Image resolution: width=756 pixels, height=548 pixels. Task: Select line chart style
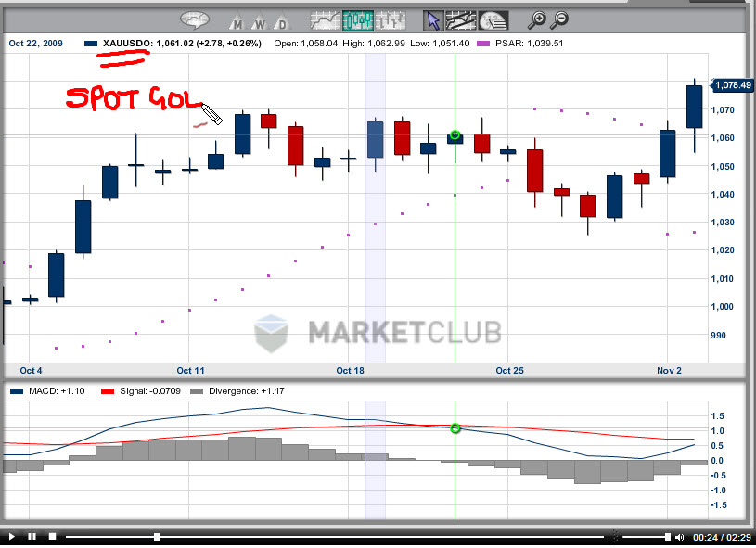326,20
